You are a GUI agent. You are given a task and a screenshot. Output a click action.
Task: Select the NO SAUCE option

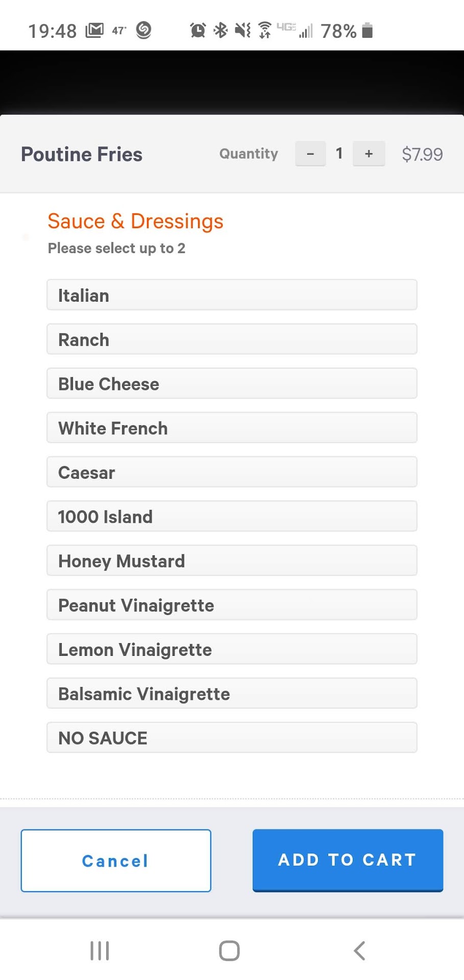[x=232, y=738]
